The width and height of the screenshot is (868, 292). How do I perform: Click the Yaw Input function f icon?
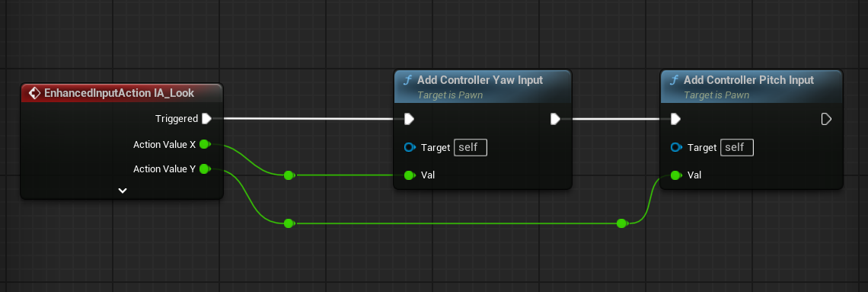tap(408, 80)
